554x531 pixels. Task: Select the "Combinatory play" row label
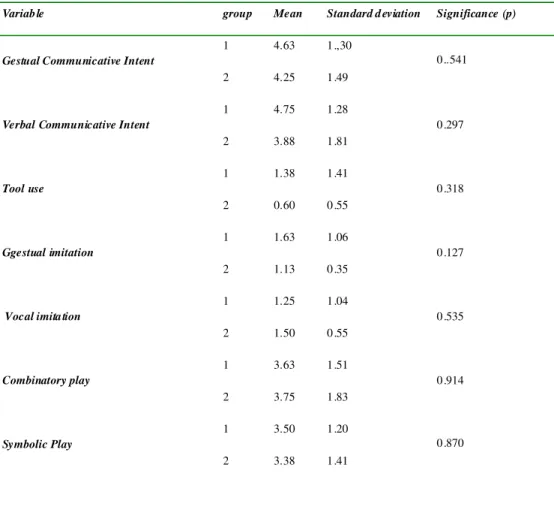[46, 381]
